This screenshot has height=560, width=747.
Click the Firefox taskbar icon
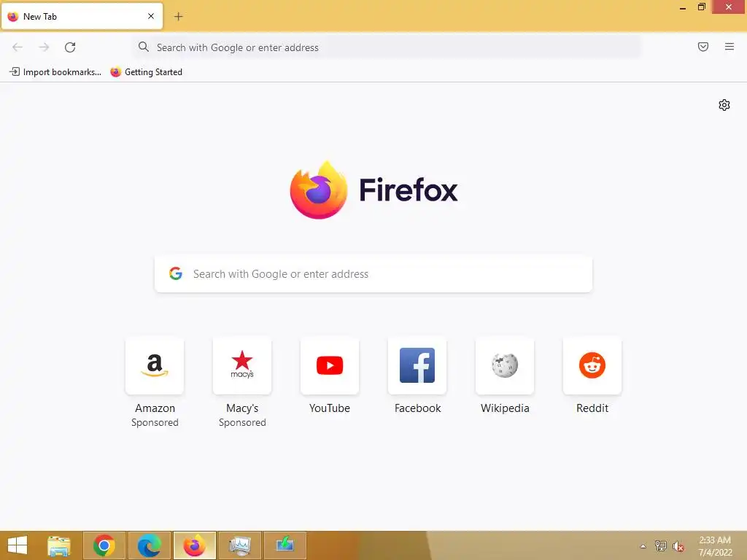[194, 545]
